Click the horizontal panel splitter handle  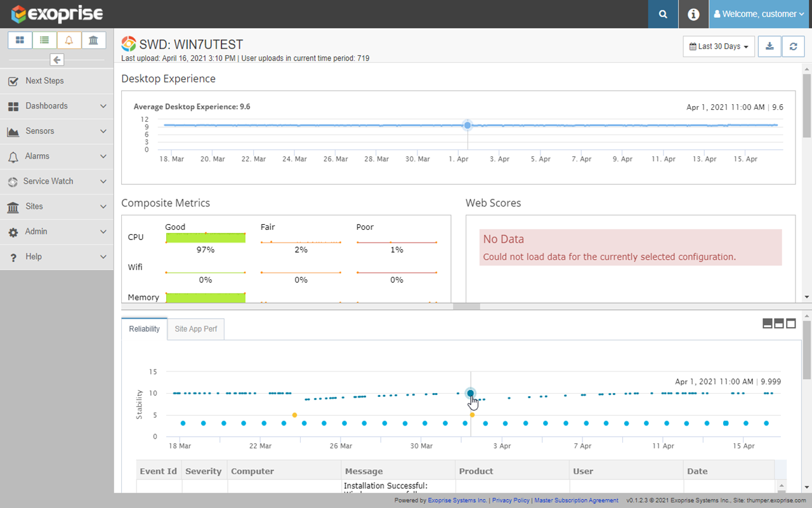point(466,306)
